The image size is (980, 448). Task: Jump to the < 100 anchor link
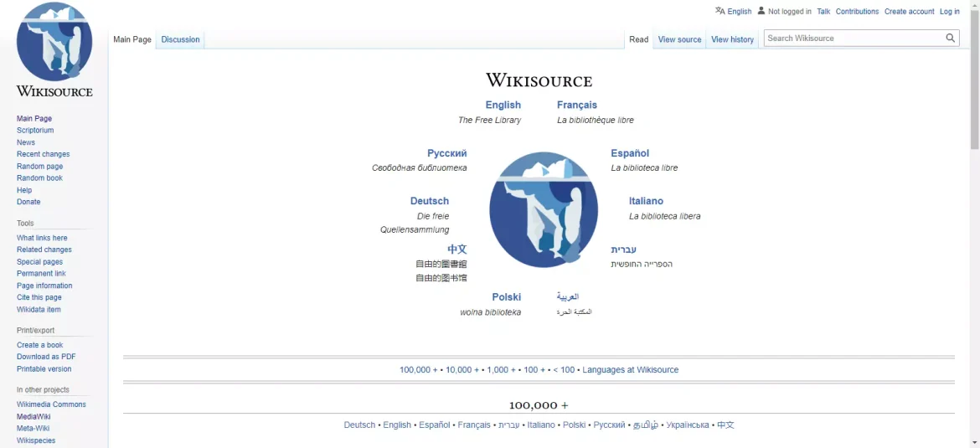[x=564, y=370]
